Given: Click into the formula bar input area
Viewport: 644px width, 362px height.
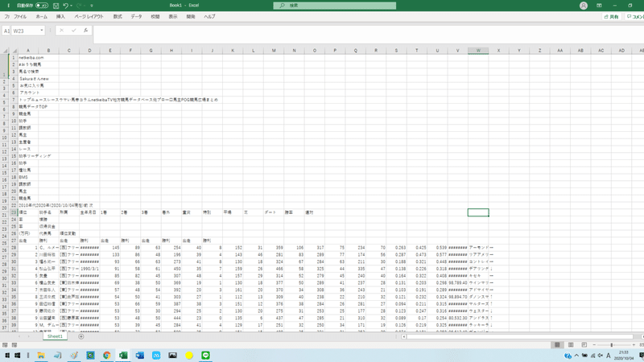Looking at the screenshot, I should [x=369, y=35].
